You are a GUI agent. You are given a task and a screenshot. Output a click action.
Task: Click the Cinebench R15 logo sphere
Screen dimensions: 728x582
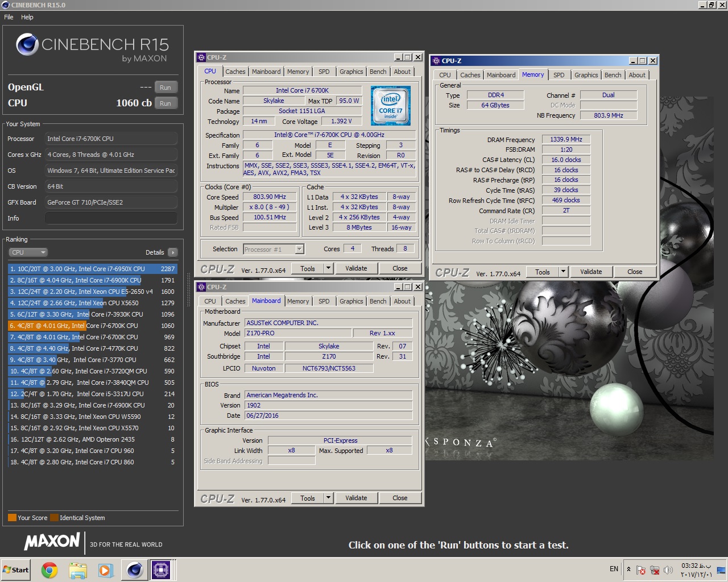coord(27,44)
